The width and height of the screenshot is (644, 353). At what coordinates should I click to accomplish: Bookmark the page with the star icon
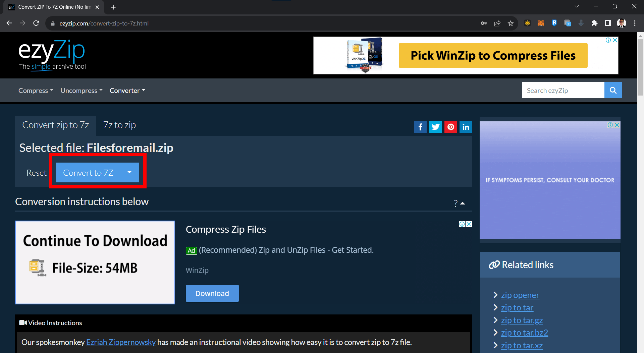coord(511,23)
